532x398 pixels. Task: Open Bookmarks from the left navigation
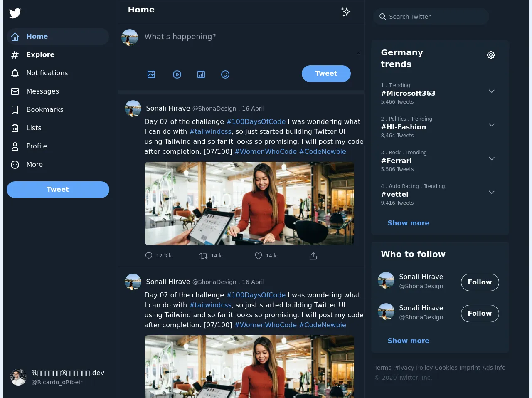[x=44, y=110]
